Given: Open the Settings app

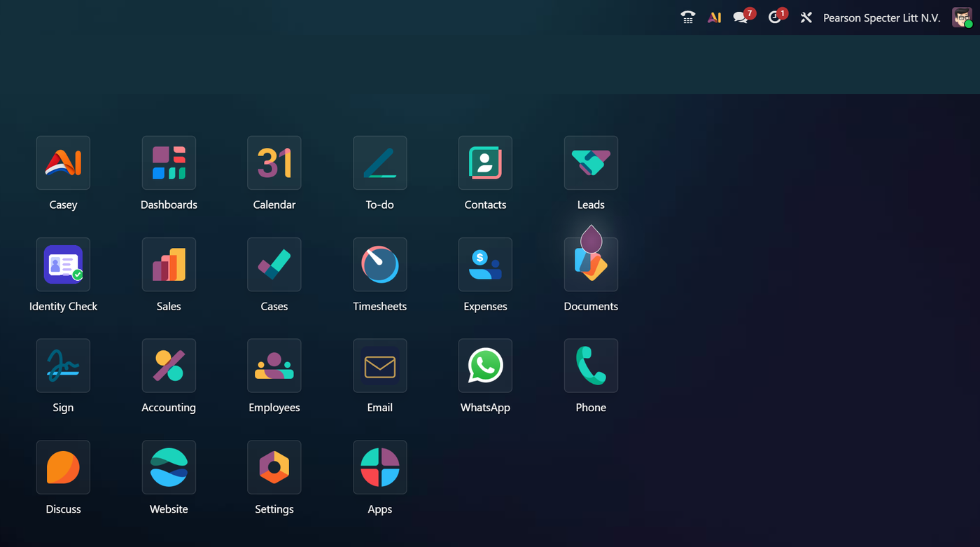Looking at the screenshot, I should (274, 467).
